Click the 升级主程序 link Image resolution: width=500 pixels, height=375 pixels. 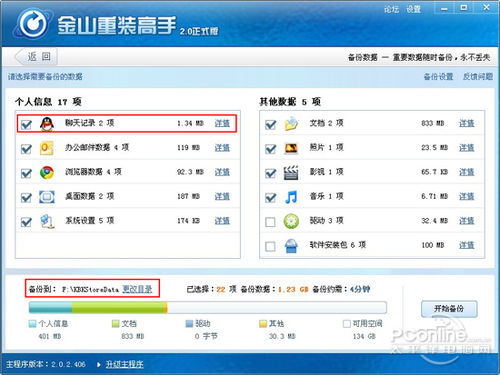[124, 364]
